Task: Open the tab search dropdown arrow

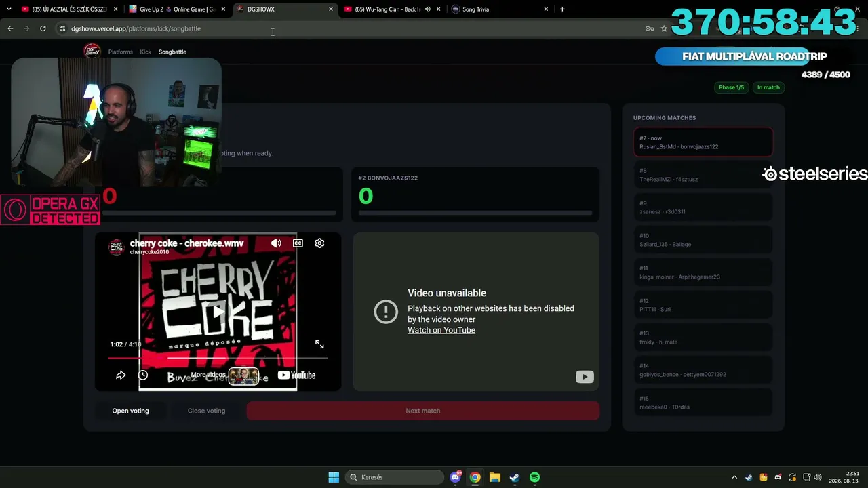Action: point(9,9)
